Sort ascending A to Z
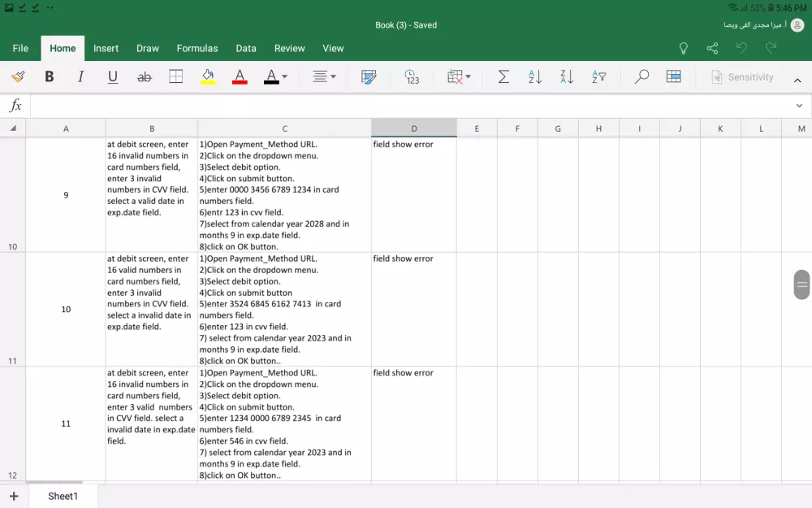Viewport: 812px width, 508px height. pyautogui.click(x=535, y=77)
